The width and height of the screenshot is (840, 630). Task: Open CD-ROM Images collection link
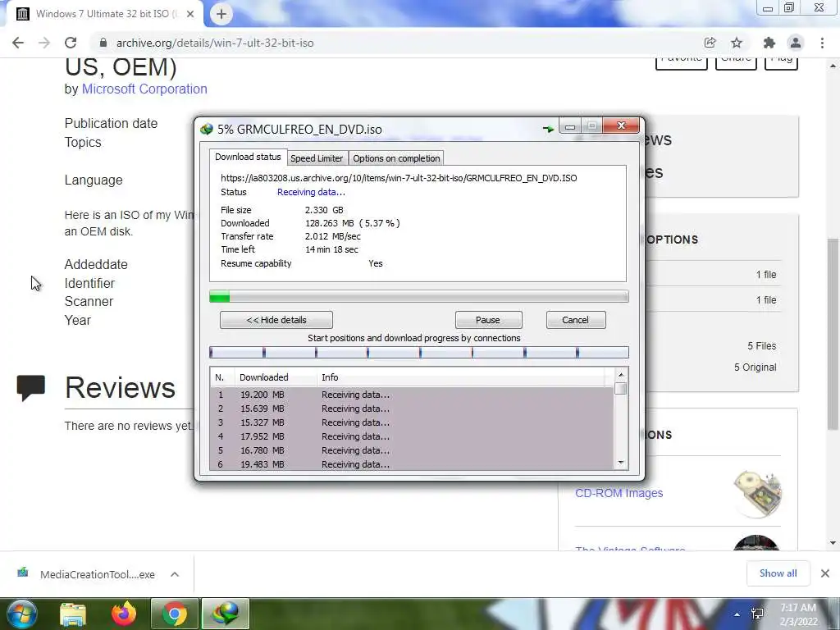point(619,493)
